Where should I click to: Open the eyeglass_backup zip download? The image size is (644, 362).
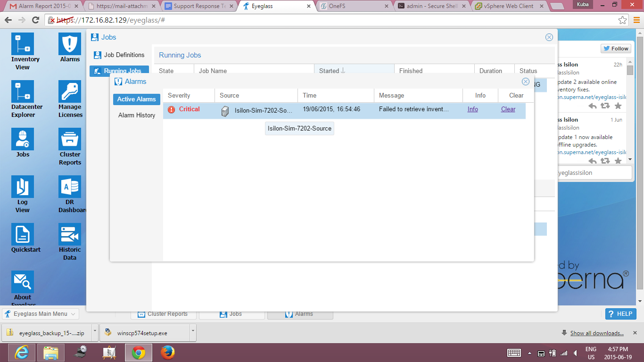pyautogui.click(x=47, y=333)
